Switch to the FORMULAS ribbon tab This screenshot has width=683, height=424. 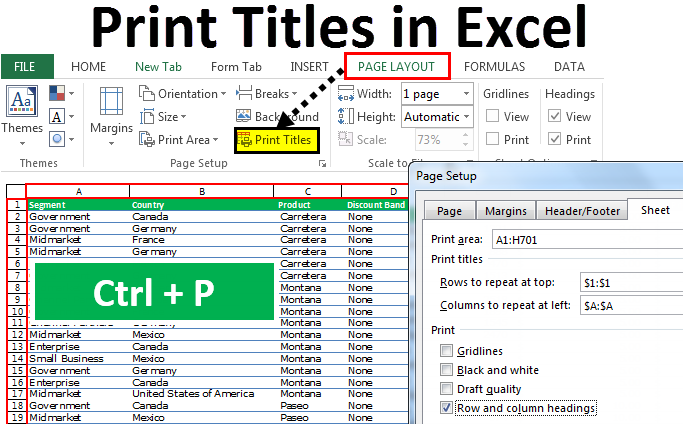pyautogui.click(x=494, y=67)
